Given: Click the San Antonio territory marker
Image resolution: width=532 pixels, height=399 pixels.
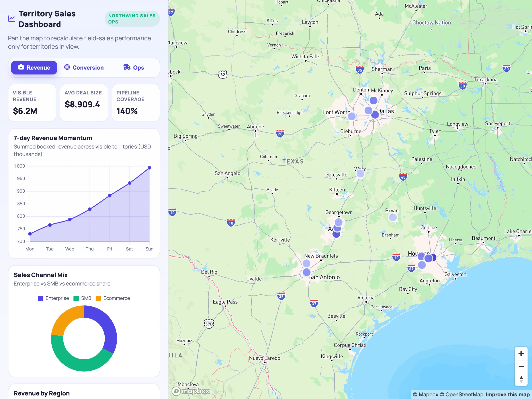Looking at the screenshot, I should [x=306, y=272].
